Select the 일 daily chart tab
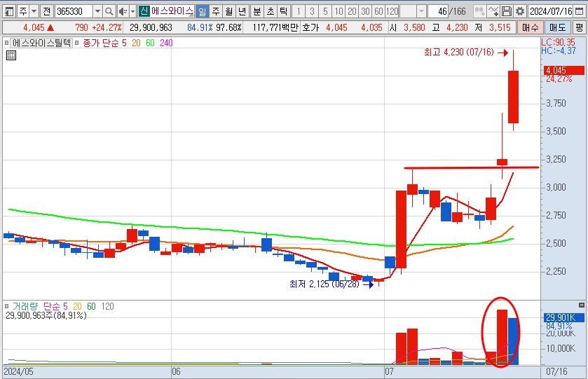 coord(203,12)
